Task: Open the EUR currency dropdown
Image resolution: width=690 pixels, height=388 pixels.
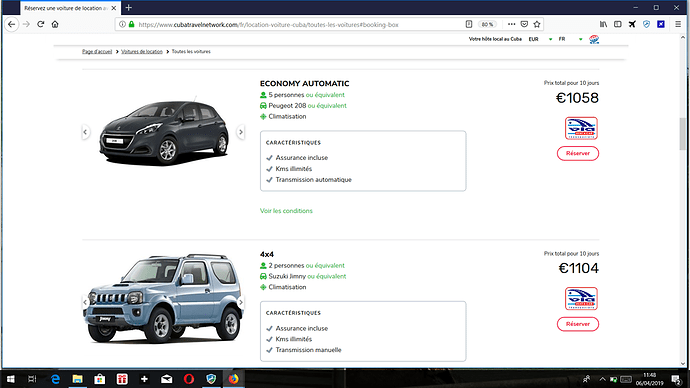Action: tap(540, 39)
